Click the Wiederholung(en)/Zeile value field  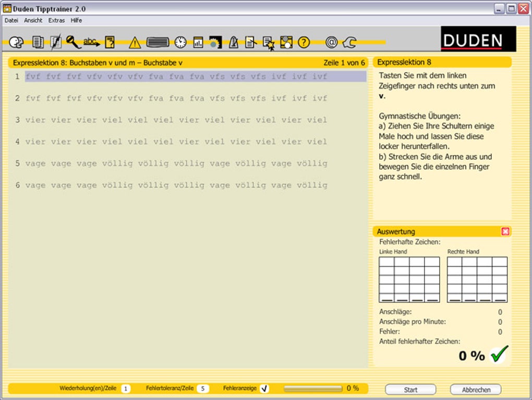coord(126,388)
